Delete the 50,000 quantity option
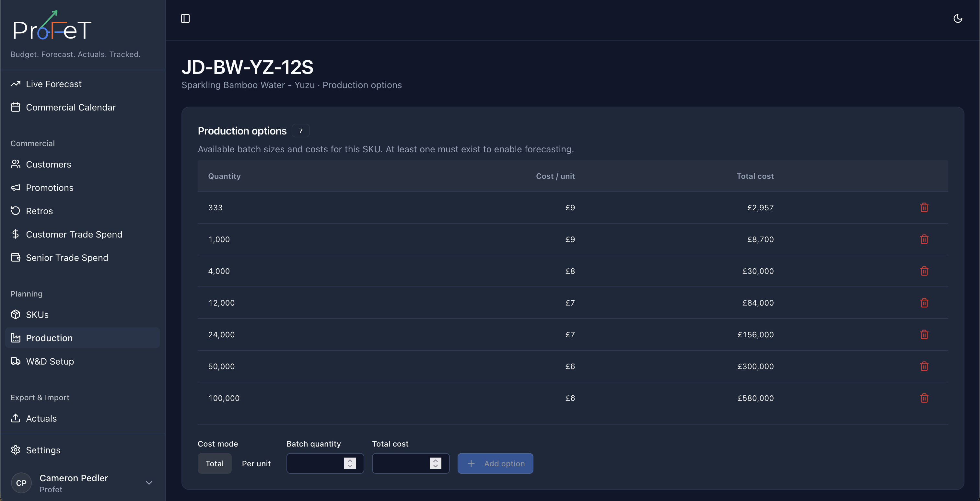Image resolution: width=980 pixels, height=501 pixels. [924, 366]
